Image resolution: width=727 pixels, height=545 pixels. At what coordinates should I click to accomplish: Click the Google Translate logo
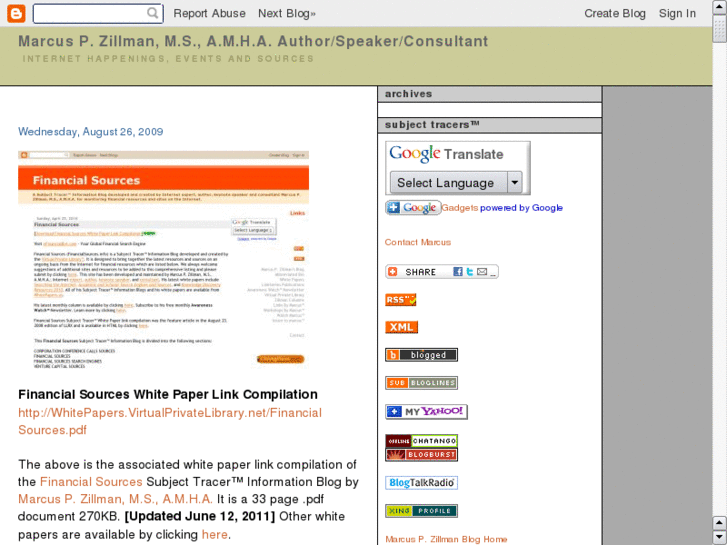pyautogui.click(x=446, y=154)
